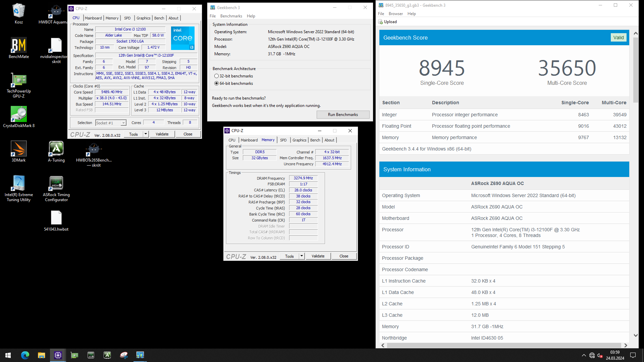
Task: Select the 64-bit benchmarks radio option
Action: pos(216,83)
